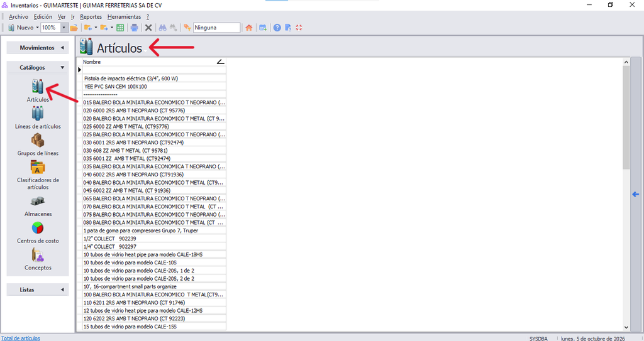Viewport: 644px width, 341px height.
Task: Open the ? help menu
Action: [148, 17]
